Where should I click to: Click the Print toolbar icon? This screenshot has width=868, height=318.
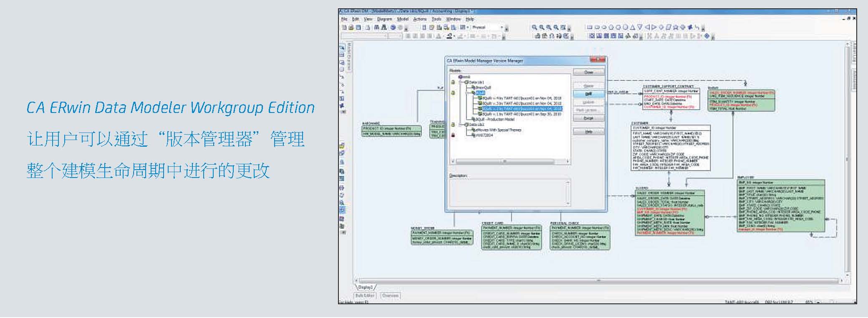[368, 28]
